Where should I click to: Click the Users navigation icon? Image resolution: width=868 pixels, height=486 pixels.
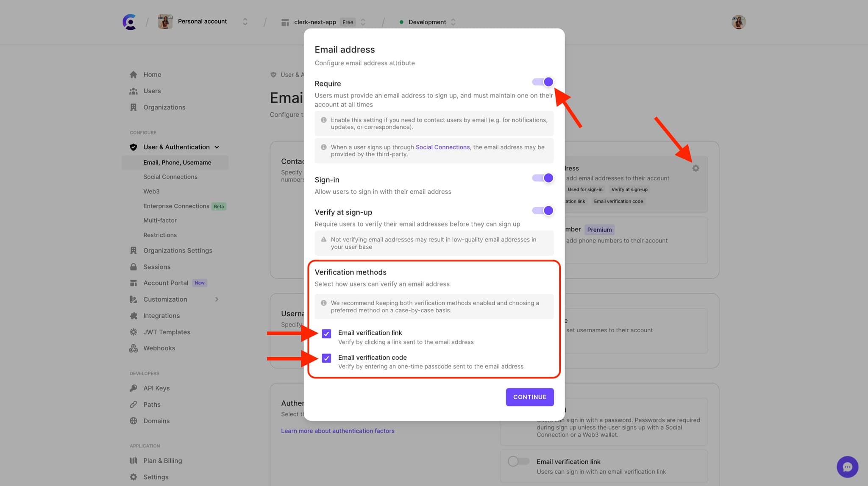133,91
